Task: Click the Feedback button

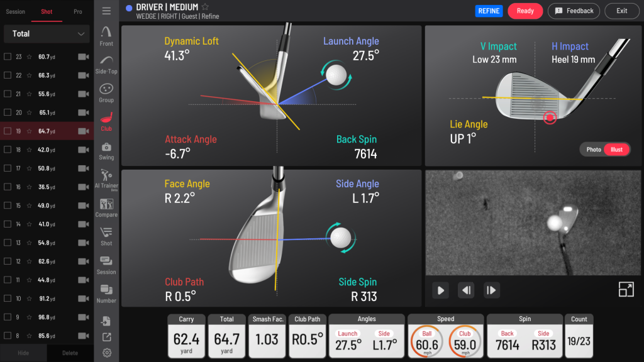Action: (574, 11)
